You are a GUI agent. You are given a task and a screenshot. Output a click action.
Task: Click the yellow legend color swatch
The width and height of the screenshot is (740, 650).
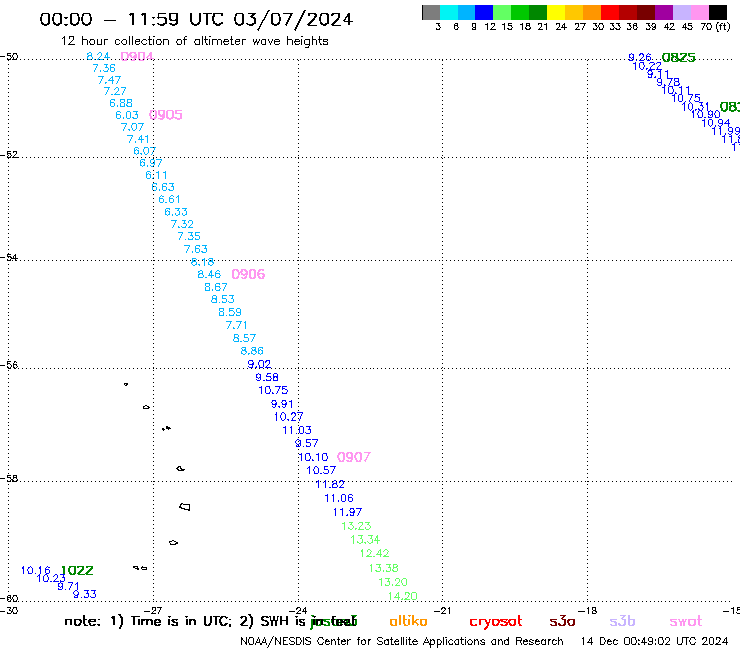click(x=556, y=12)
